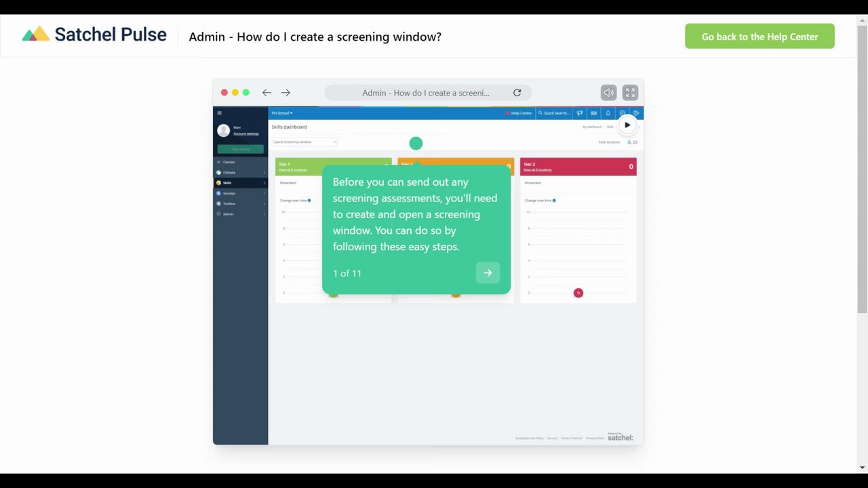Click the '1 of 11' step counter
Screen dimensions: 868x488
point(347,273)
